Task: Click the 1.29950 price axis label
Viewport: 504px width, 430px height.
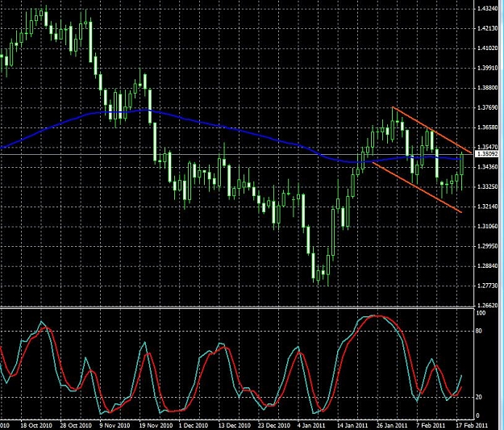Action: (488, 246)
